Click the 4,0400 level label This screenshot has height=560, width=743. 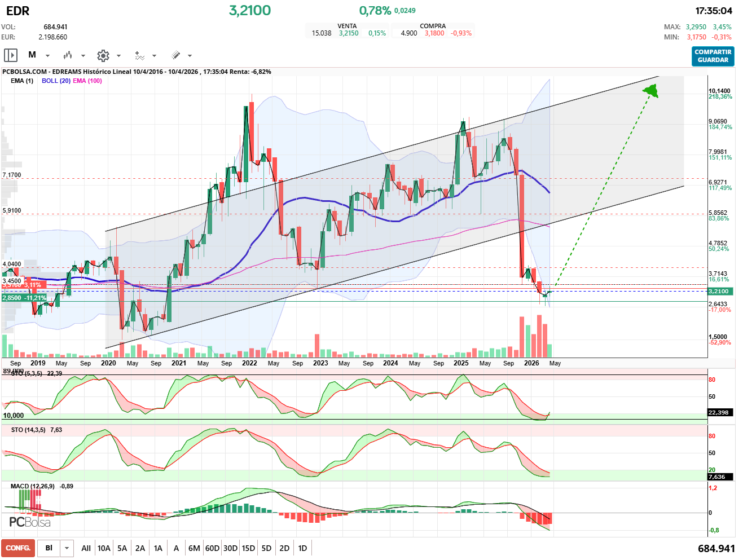tap(12, 264)
